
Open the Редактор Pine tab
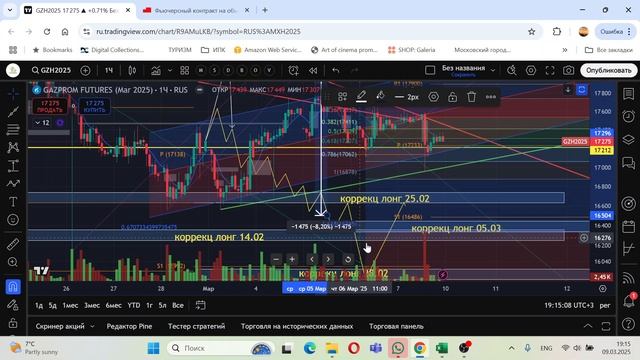pyautogui.click(x=129, y=326)
